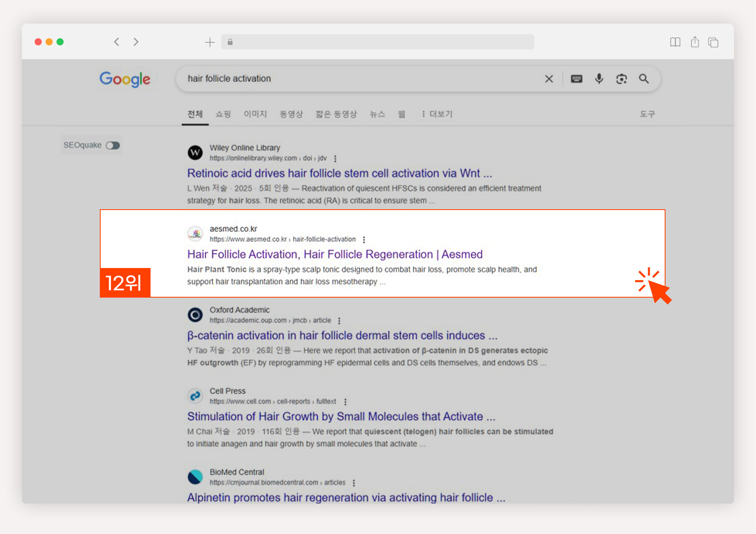Open options menu for BioMed Central result
756x534 pixels.
354,483
